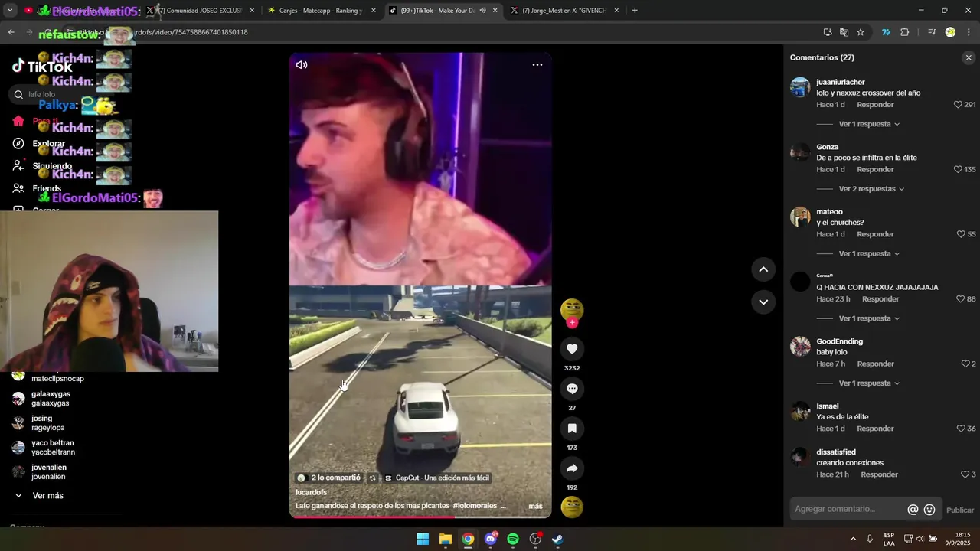Open the sound disc at bottom of action bar

click(x=572, y=507)
